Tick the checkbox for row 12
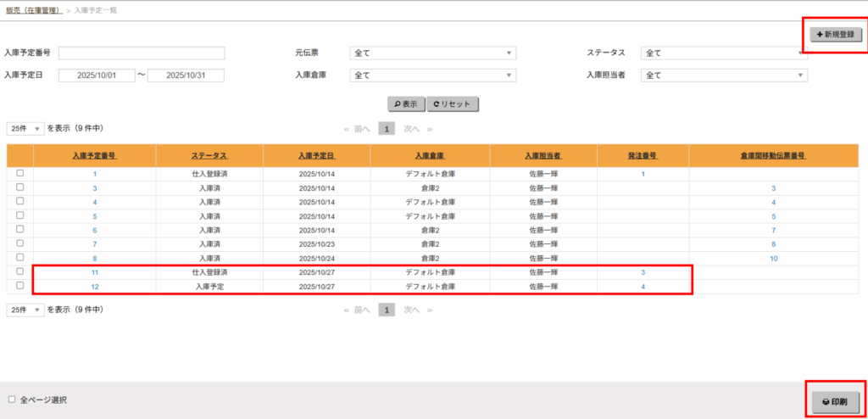This screenshot has width=868, height=419. pyautogui.click(x=19, y=286)
